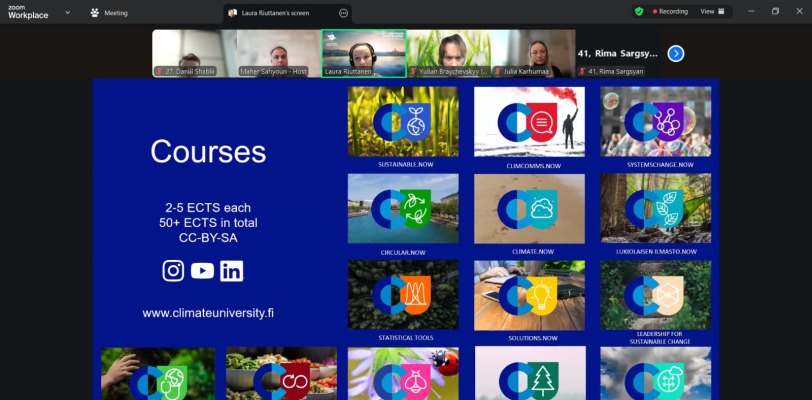Click the SOLUTIONS.NOW lightbulb logo image
Screen dimensions: 812x400
point(529,295)
